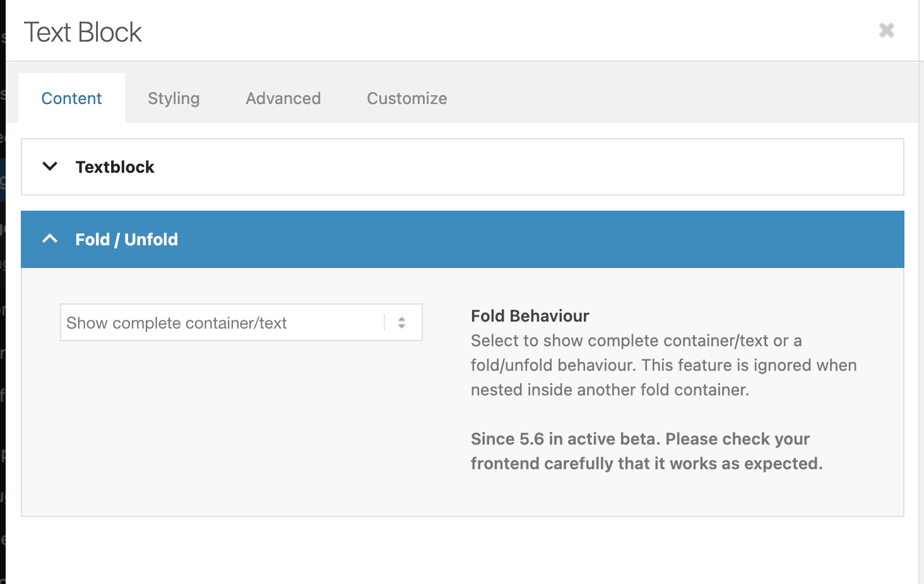
Task: Click the Textblock section title
Action: 115,167
